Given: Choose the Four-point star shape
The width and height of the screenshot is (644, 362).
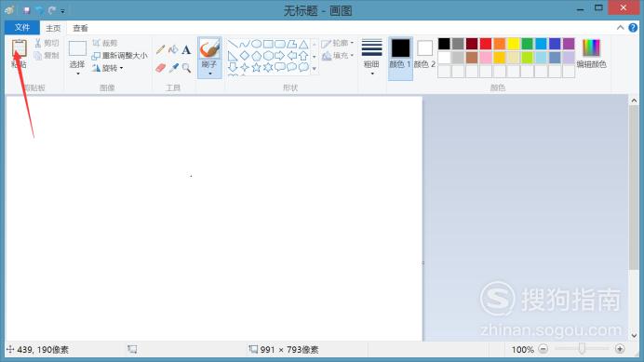Looking at the screenshot, I should 245,67.
